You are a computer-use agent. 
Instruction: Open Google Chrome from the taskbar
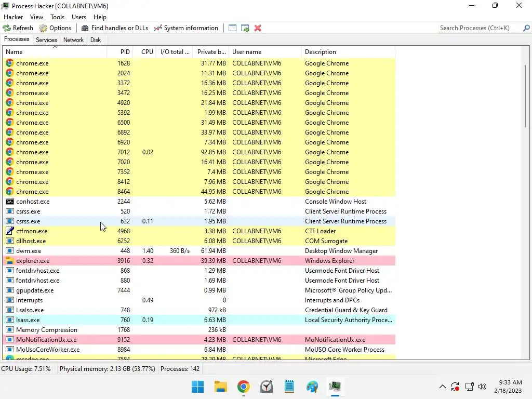(x=244, y=387)
